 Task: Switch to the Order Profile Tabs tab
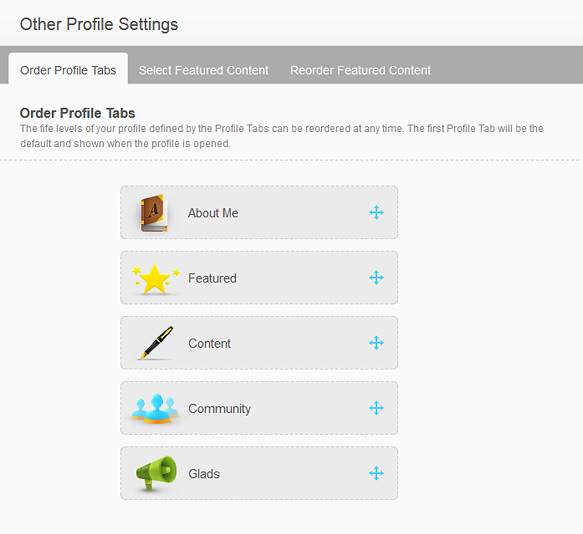tap(68, 70)
